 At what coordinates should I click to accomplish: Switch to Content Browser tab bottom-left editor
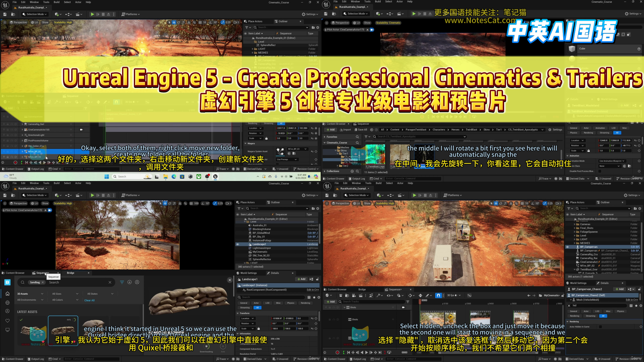[x=13, y=273]
